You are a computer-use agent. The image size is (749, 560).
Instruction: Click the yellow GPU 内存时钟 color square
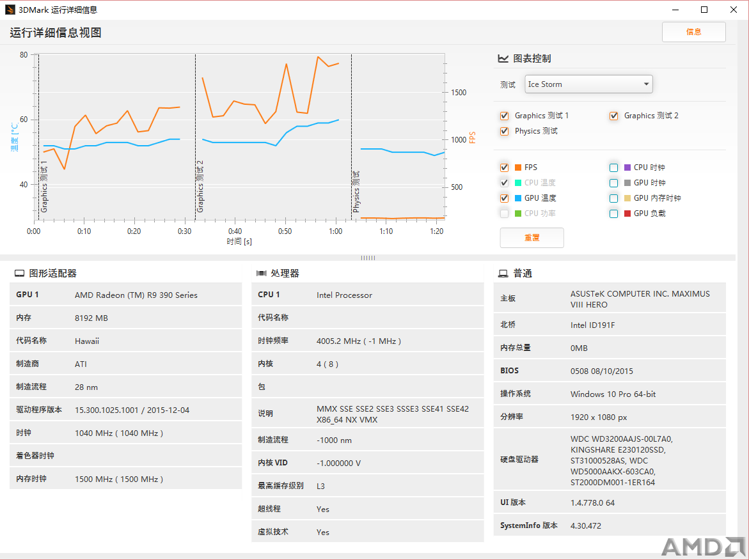627,198
